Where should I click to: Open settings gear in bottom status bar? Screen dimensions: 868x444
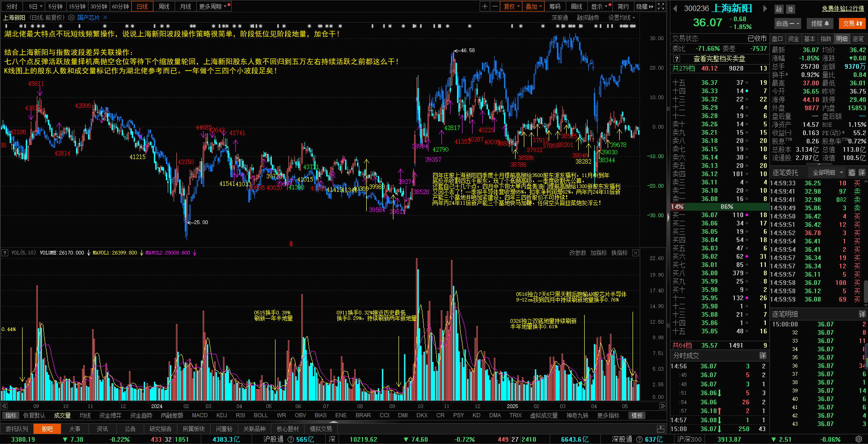pos(859,439)
